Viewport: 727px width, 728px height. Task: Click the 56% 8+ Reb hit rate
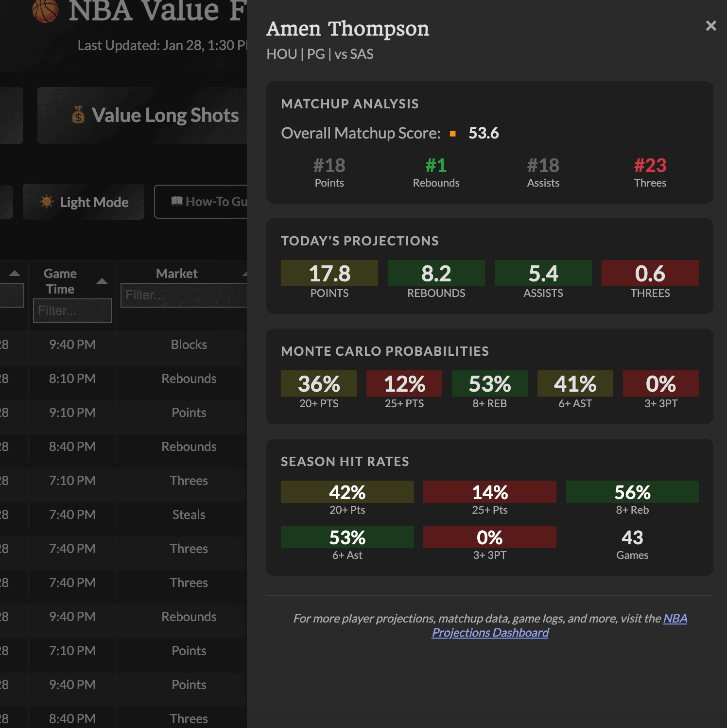pyautogui.click(x=632, y=498)
